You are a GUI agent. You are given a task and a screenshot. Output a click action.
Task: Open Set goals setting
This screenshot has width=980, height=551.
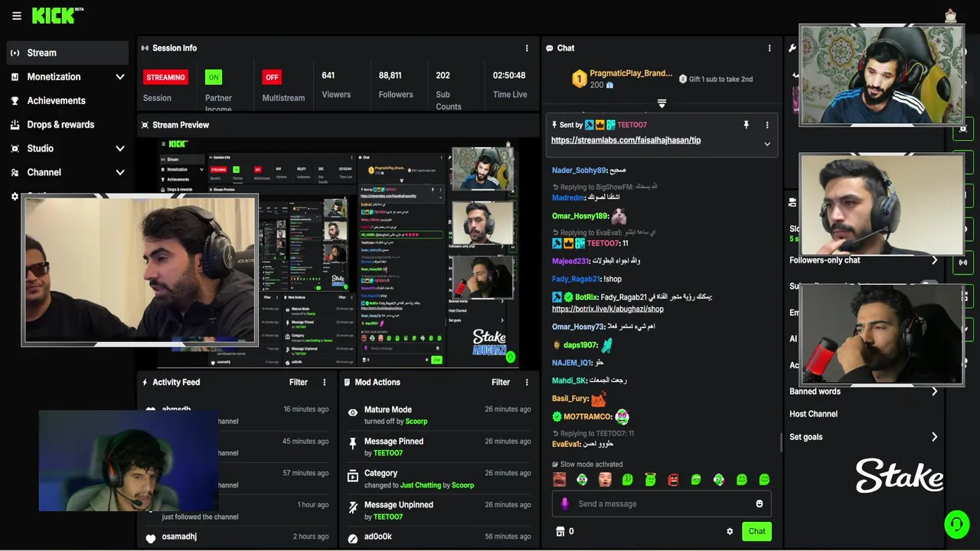(864, 437)
